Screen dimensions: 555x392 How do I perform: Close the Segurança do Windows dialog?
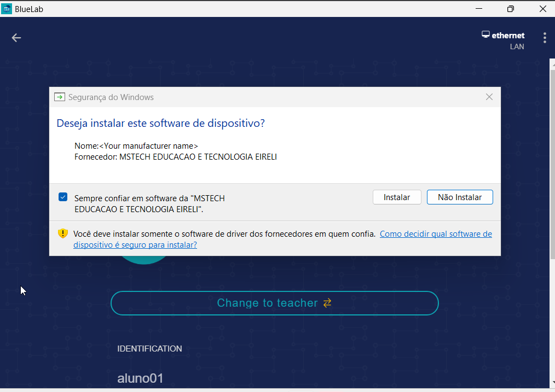(x=489, y=97)
